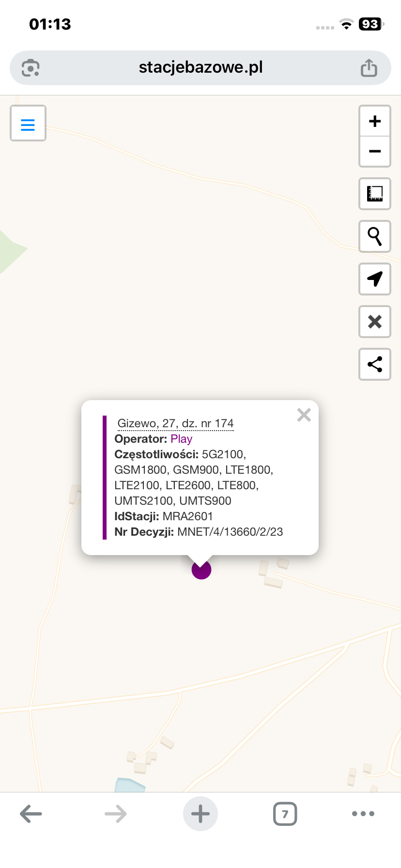
Task: Open a new browser tab
Action: tap(200, 814)
